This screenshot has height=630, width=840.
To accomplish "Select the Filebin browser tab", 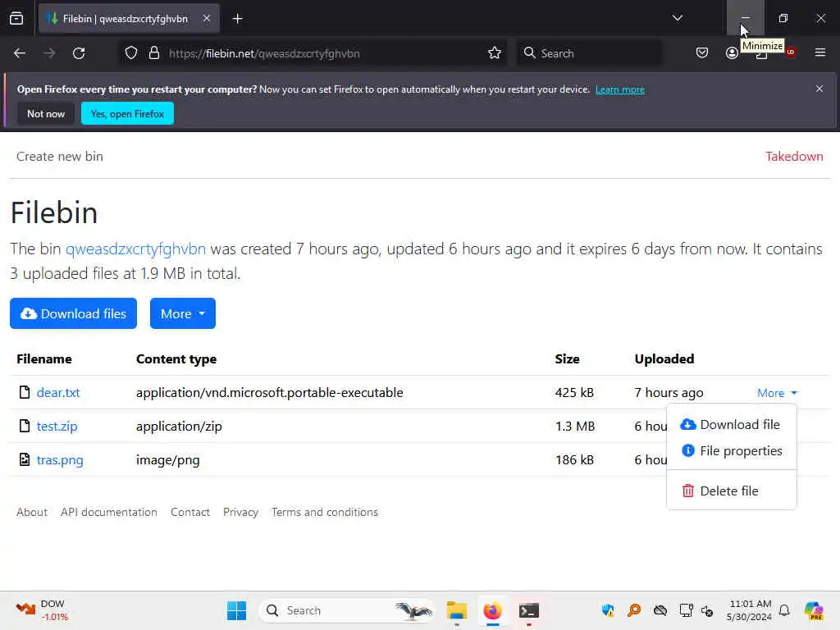I will tap(129, 19).
